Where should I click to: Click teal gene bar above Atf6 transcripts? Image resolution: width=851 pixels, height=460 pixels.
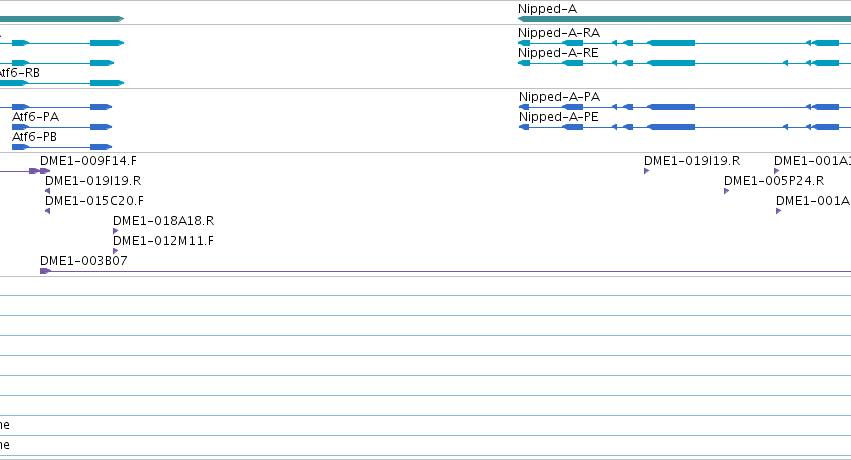[x=62, y=19]
